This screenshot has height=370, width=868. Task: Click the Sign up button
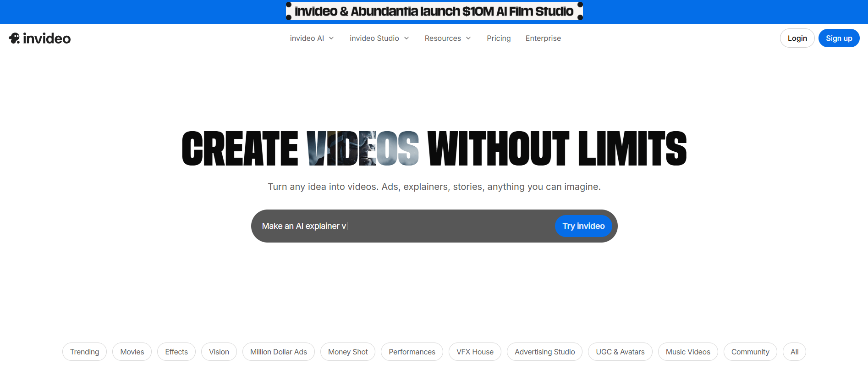(839, 38)
